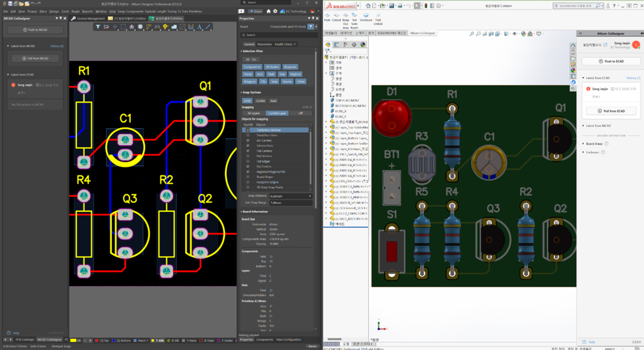Click the filter icon in the Properties panel

pos(311,26)
